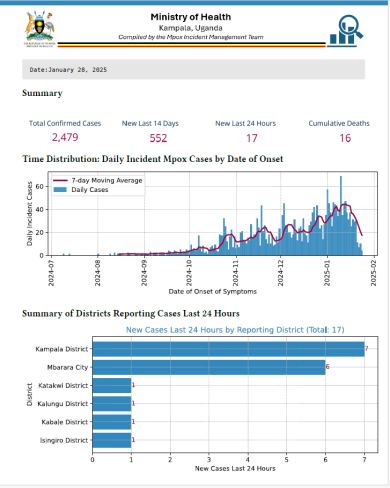Click the 'New Last 14 Days' label
This screenshot has height=488, width=390.
pos(150,123)
